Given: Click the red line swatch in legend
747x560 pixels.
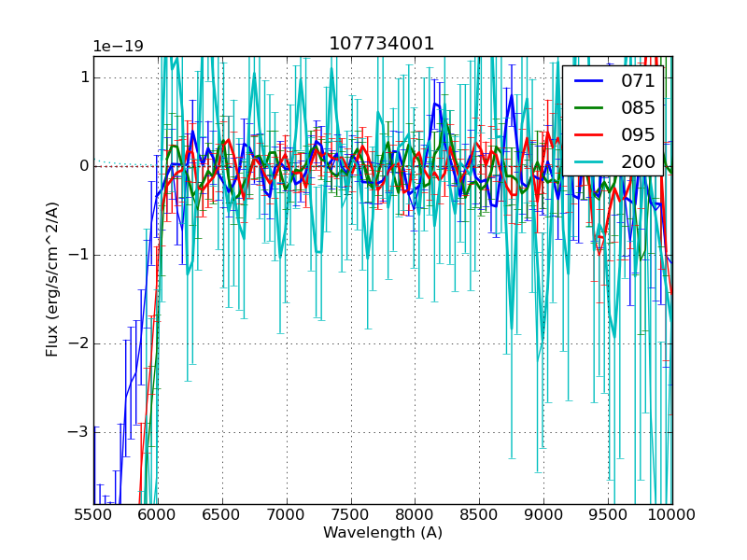Looking at the screenshot, I should tap(590, 135).
